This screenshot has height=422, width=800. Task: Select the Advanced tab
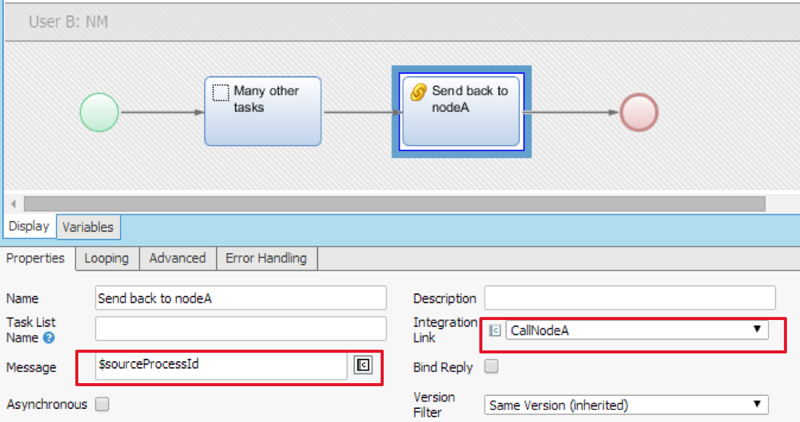pyautogui.click(x=177, y=258)
